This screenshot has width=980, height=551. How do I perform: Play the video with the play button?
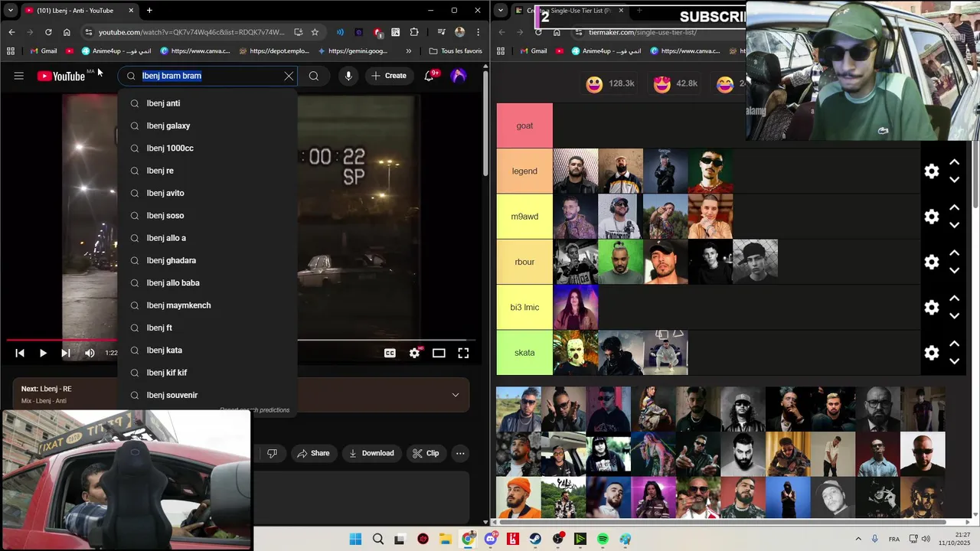(x=43, y=353)
